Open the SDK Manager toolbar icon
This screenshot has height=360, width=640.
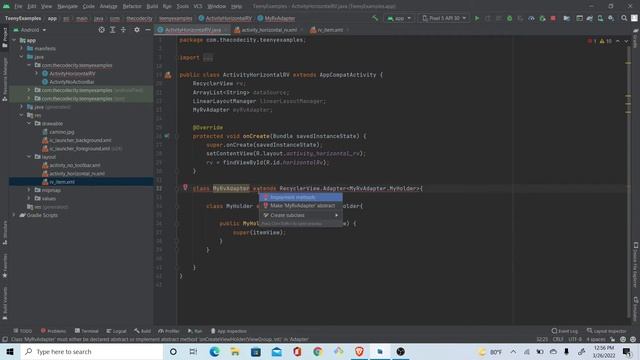tap(611, 18)
